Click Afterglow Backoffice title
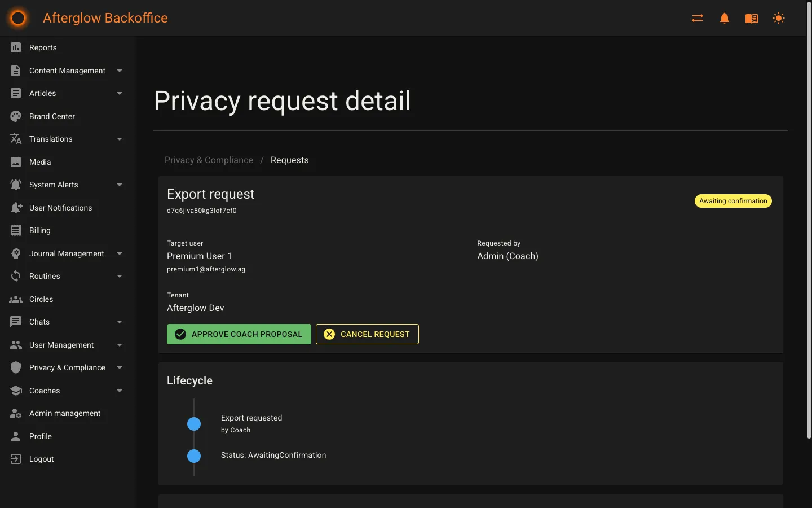The height and width of the screenshot is (508, 812). click(x=105, y=18)
